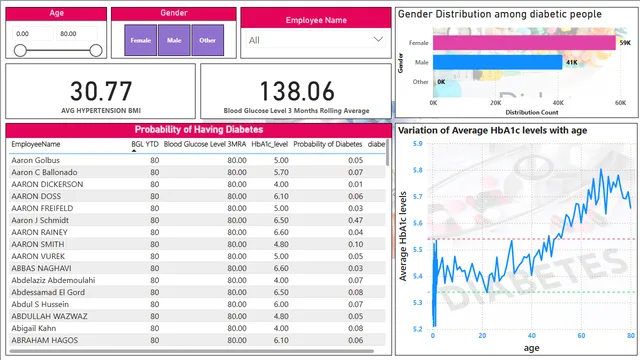Click the maximum age input field showing 80.00

point(77,33)
